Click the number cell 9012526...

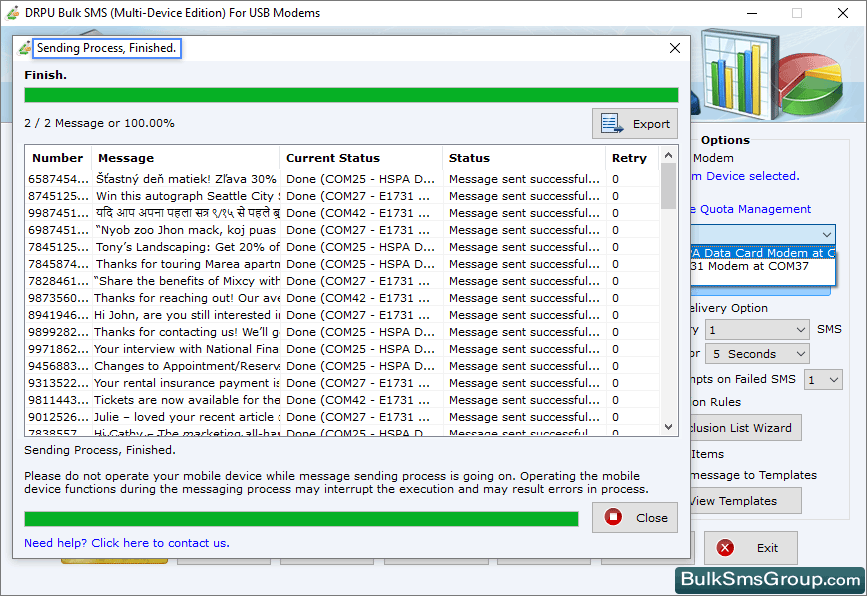(x=58, y=417)
